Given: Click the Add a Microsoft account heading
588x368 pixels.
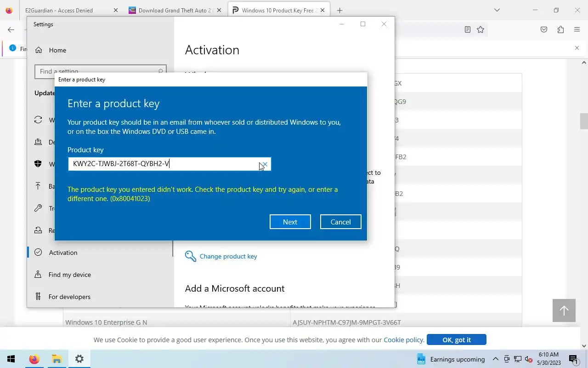Looking at the screenshot, I should click(235, 288).
